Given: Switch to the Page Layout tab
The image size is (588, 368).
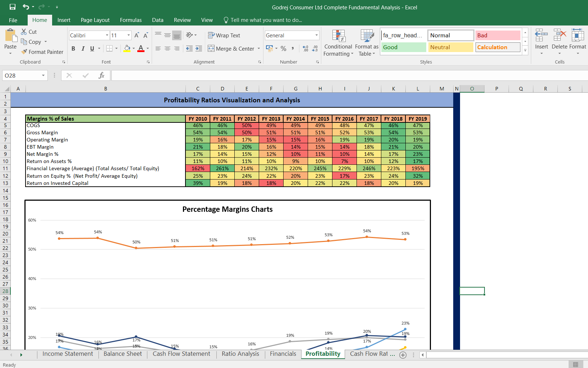Looking at the screenshot, I should pyautogui.click(x=95, y=20).
